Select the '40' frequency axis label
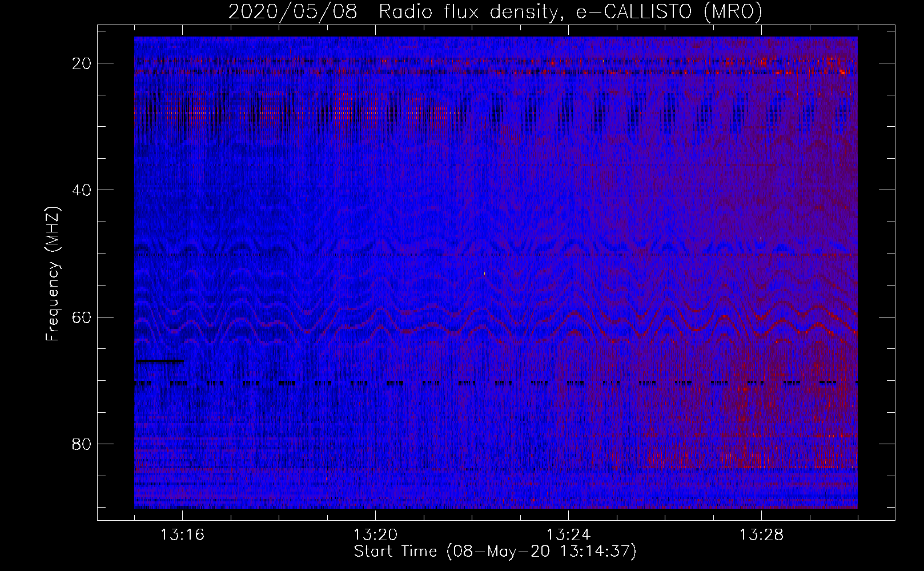Viewport: 924px width, 571px height. pos(82,190)
